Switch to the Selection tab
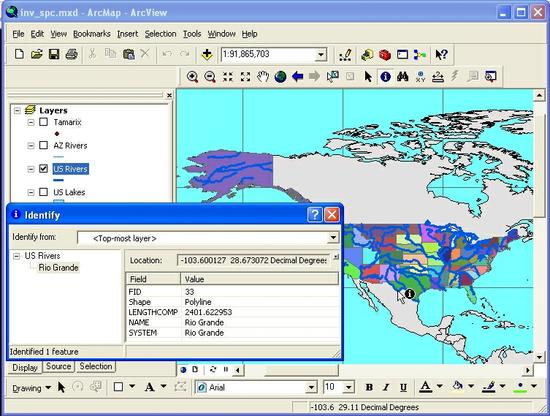Screen dimensions: 550x416 (x=96, y=366)
